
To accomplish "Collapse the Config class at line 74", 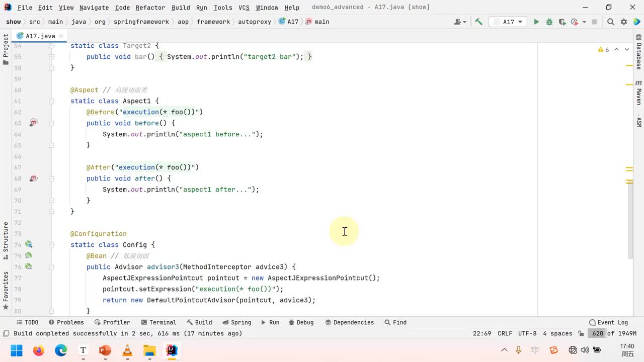I will coord(51,245).
